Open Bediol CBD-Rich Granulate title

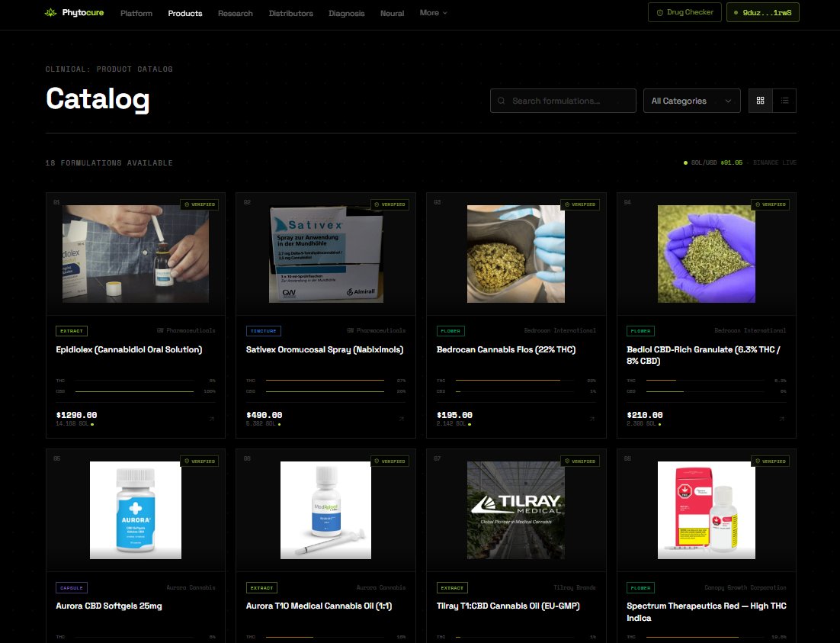(704, 355)
